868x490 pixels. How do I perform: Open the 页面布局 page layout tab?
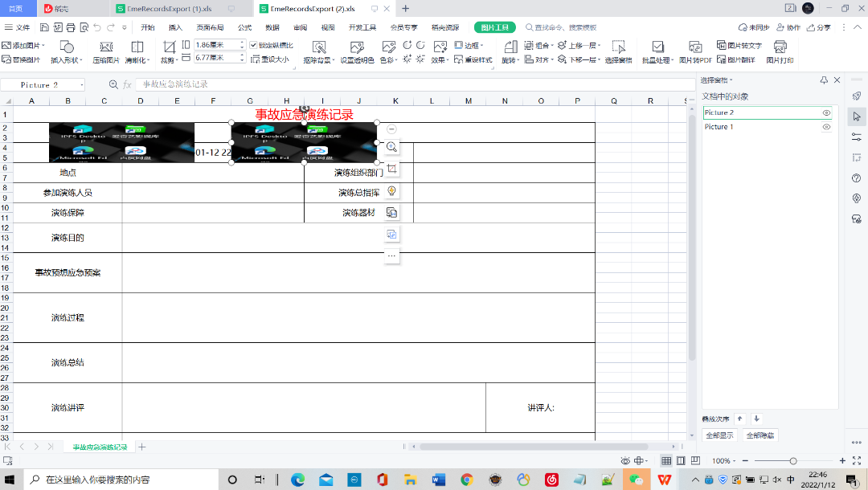pos(211,27)
